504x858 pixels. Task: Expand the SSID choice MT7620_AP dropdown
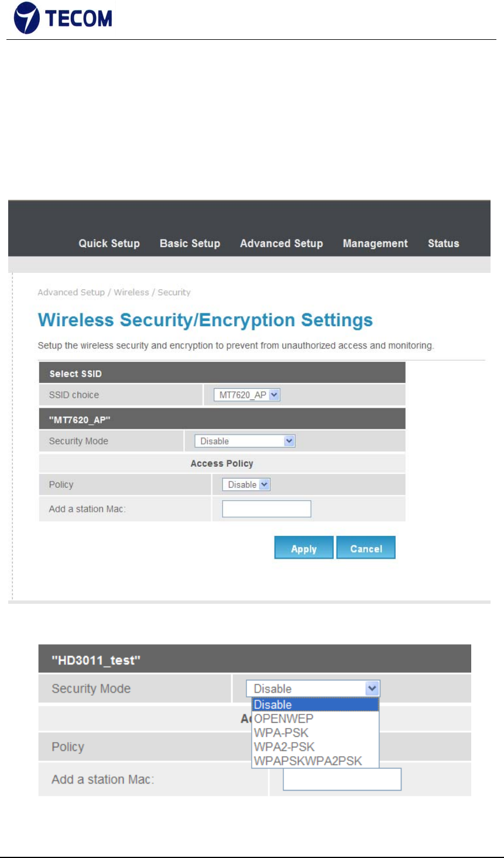click(247, 395)
